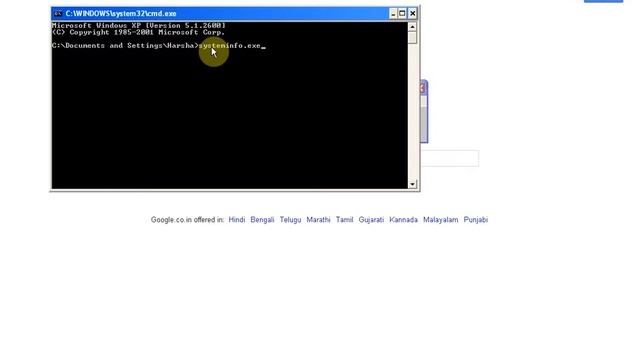Click the 'Google.co.in offered in:' text
Viewport: 640px width, 360px height.
click(x=187, y=220)
